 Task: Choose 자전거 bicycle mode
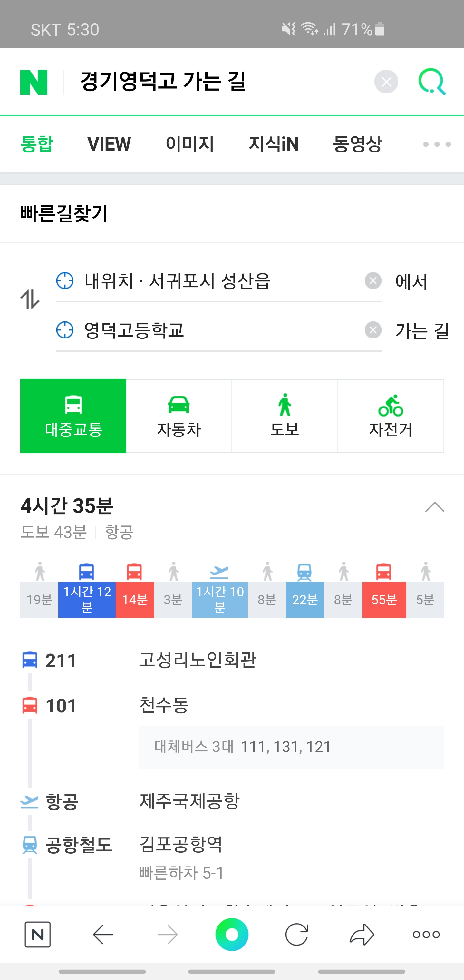391,416
